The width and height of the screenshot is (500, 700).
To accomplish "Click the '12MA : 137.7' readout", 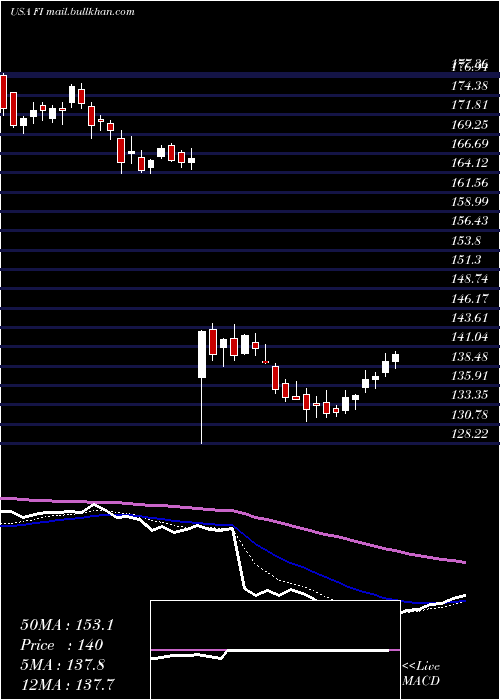I will pos(67,684).
